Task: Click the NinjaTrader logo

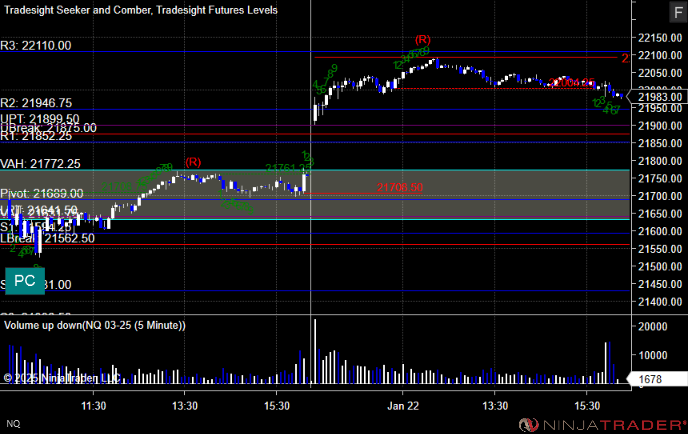Action: (x=602, y=425)
